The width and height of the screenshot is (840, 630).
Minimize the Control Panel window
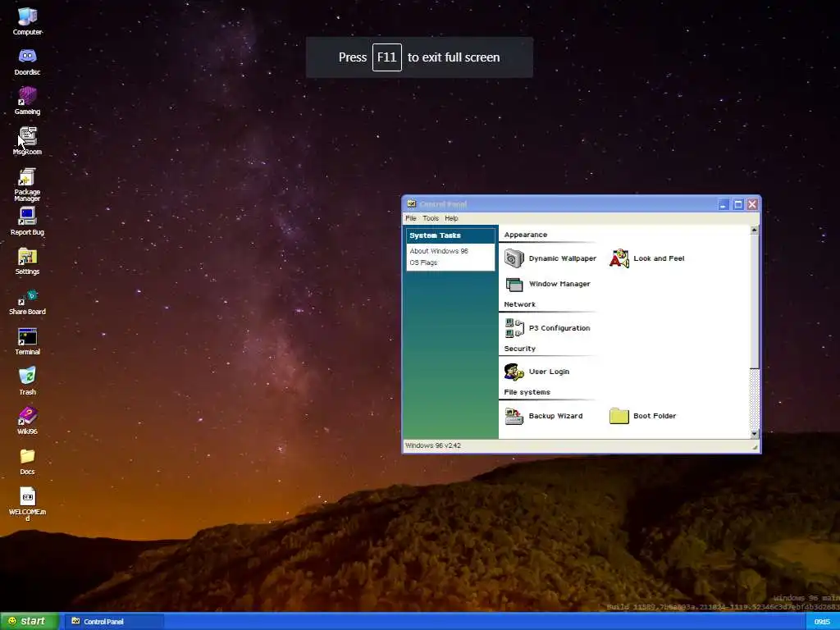724,204
